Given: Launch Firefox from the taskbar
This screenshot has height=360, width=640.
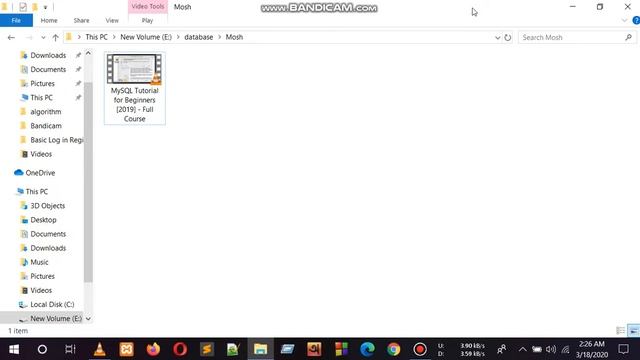Looking at the screenshot, I should click(153, 349).
